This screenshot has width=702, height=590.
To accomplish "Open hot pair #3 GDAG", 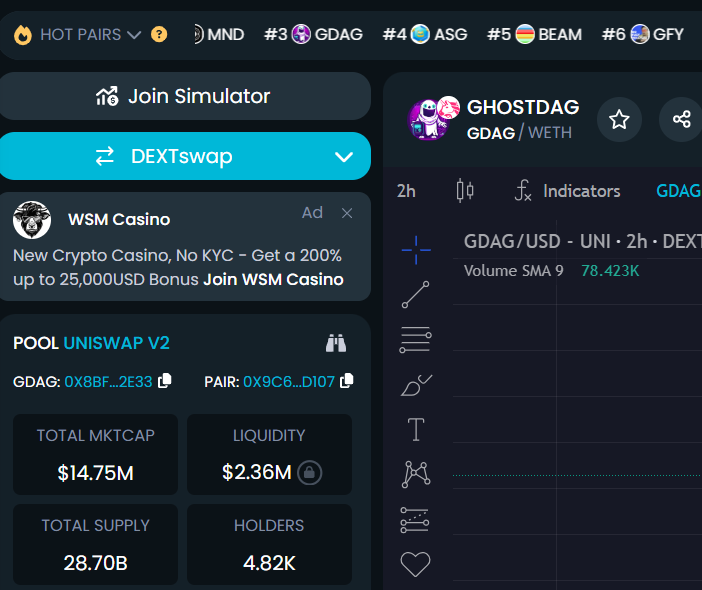I will tap(313, 34).
